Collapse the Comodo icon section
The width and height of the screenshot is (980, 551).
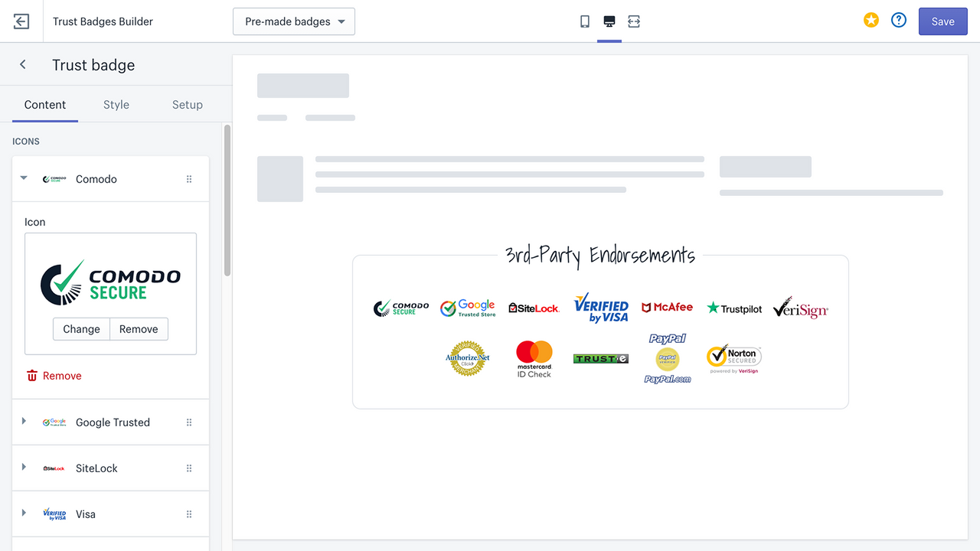23,178
